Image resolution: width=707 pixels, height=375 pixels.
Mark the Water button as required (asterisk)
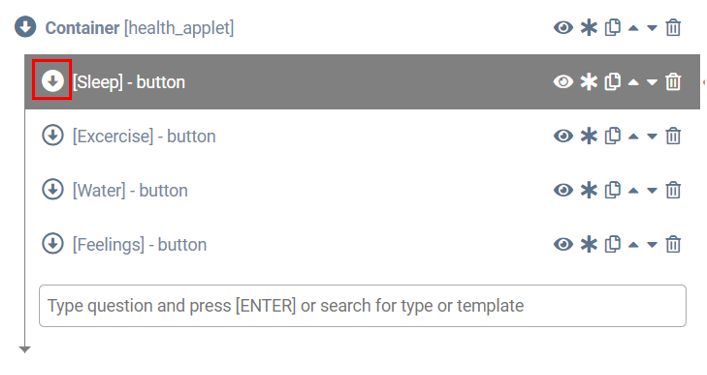588,190
